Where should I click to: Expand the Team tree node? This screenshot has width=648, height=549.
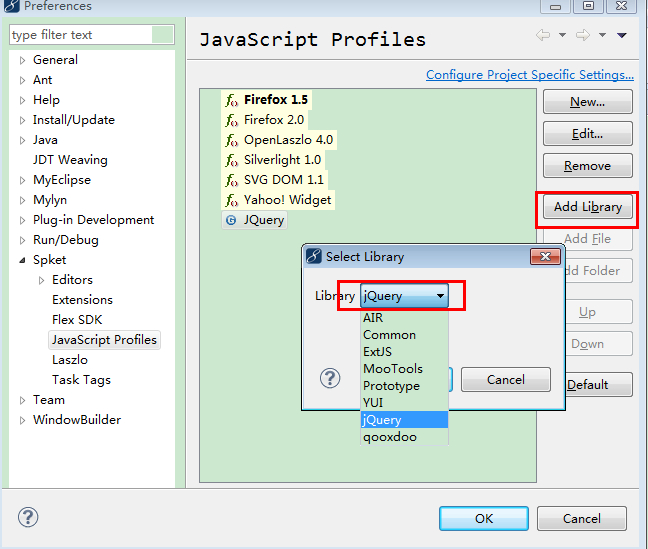click(22, 400)
